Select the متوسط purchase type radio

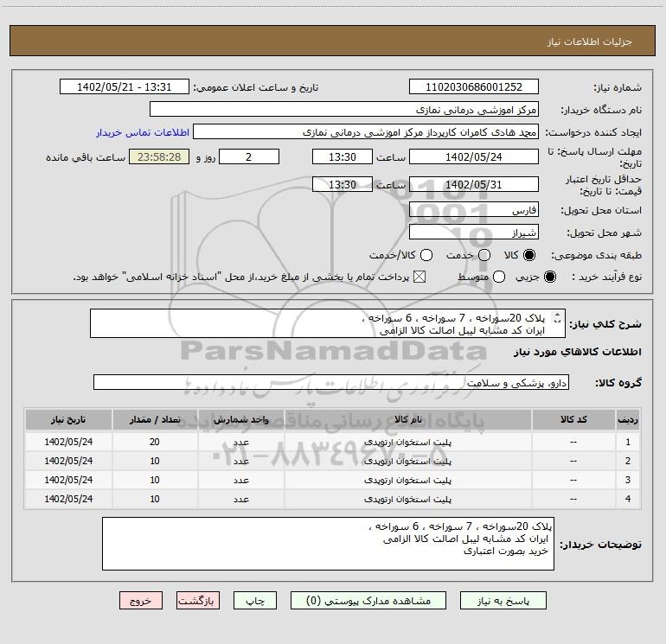click(x=499, y=277)
